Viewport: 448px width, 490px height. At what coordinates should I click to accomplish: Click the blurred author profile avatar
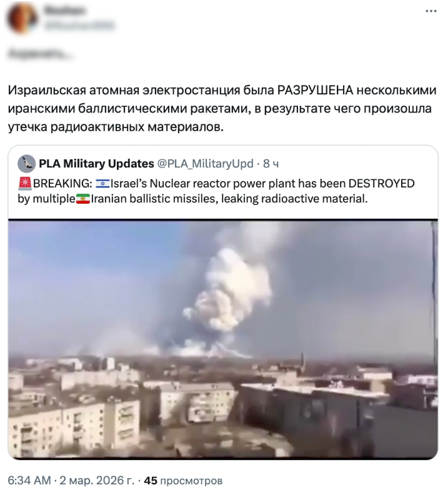pyautogui.click(x=22, y=18)
